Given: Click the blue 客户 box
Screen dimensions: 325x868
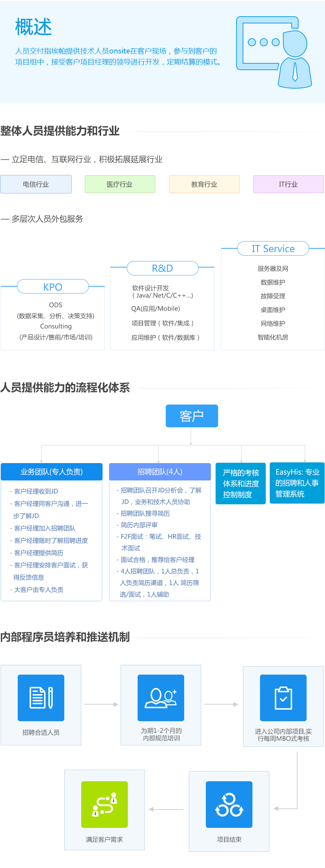Looking at the screenshot, I should point(192,416).
